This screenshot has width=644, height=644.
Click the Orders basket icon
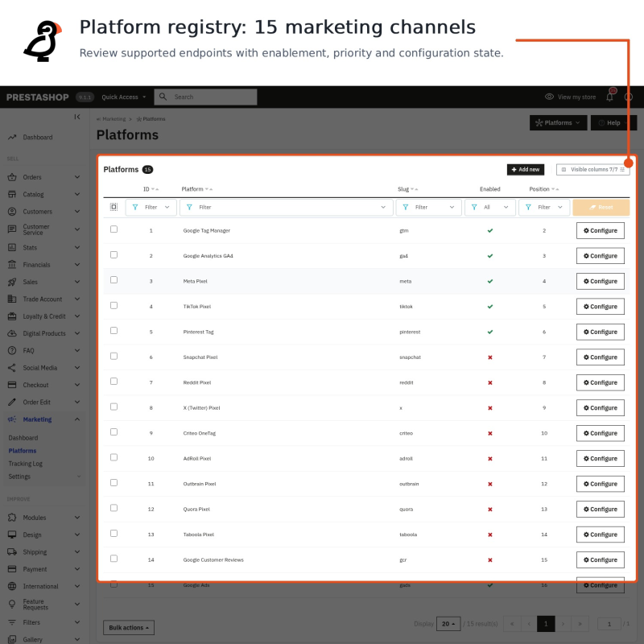(x=12, y=177)
